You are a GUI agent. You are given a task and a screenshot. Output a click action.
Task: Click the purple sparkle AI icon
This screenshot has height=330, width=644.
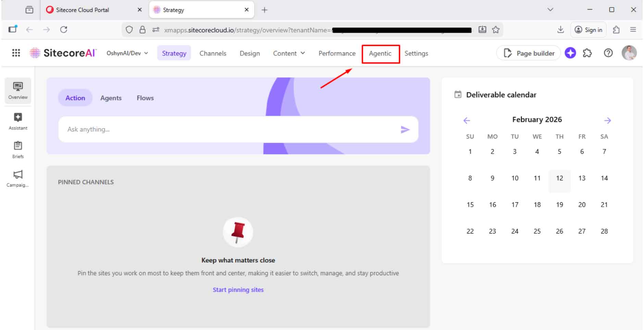(x=570, y=53)
